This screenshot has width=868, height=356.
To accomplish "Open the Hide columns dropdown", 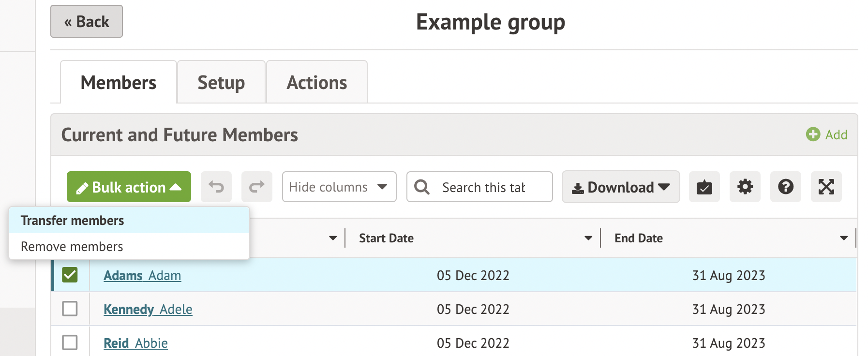I will coord(339,187).
